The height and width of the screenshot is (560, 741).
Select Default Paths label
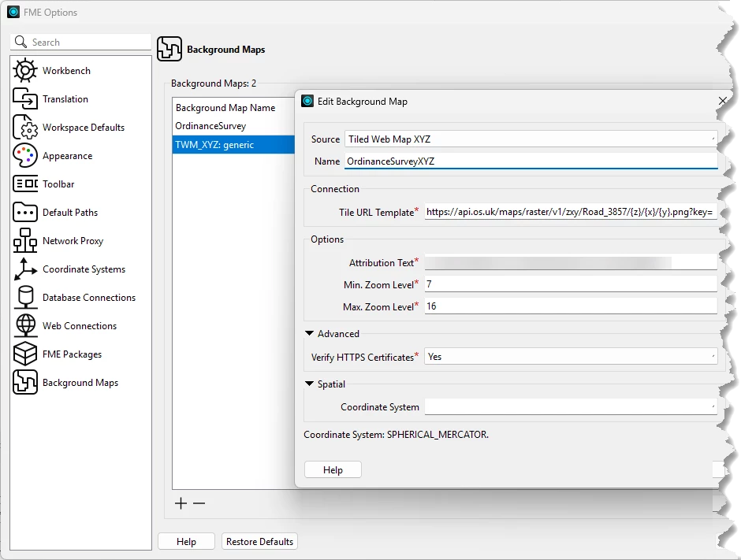click(70, 213)
